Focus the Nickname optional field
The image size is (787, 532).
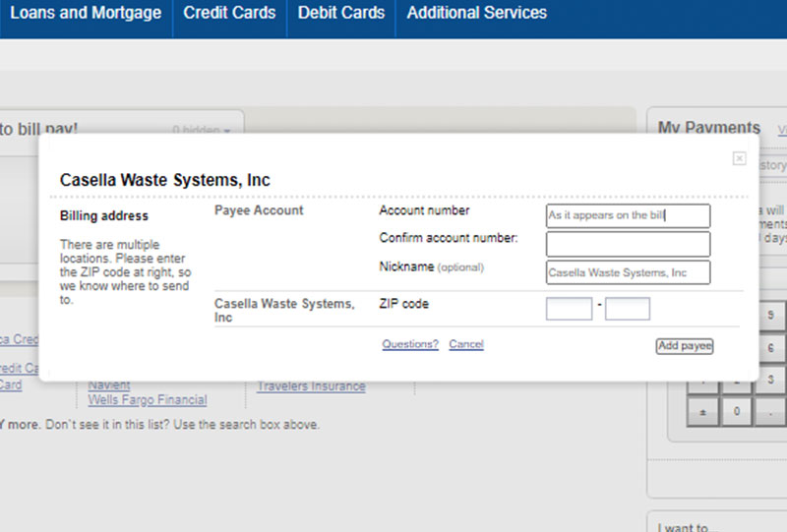628,272
